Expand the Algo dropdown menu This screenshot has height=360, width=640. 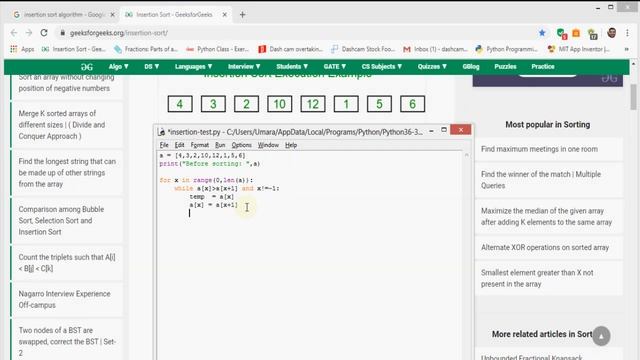coord(118,67)
